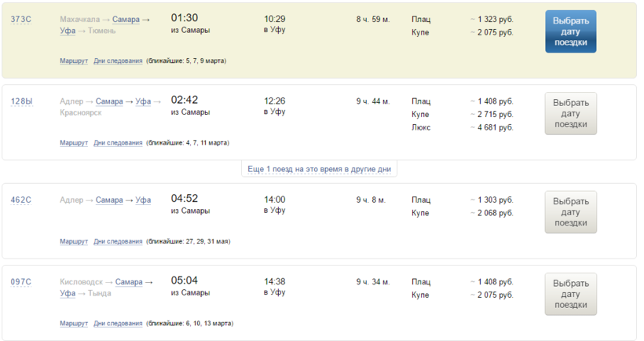The height and width of the screenshot is (341, 644).
Task: Show "Дни следования" for train 373С
Action: pyautogui.click(x=118, y=60)
